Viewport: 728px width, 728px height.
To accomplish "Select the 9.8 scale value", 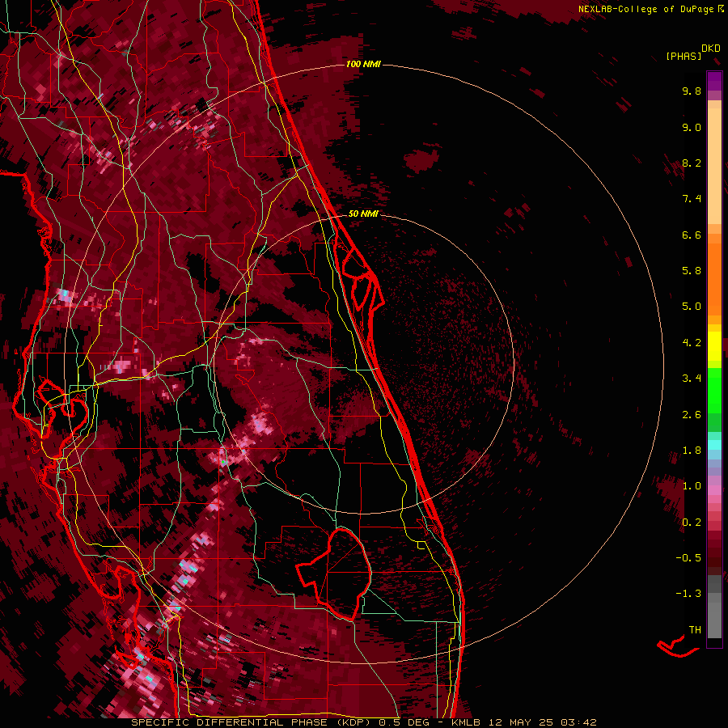I will click(x=692, y=91).
